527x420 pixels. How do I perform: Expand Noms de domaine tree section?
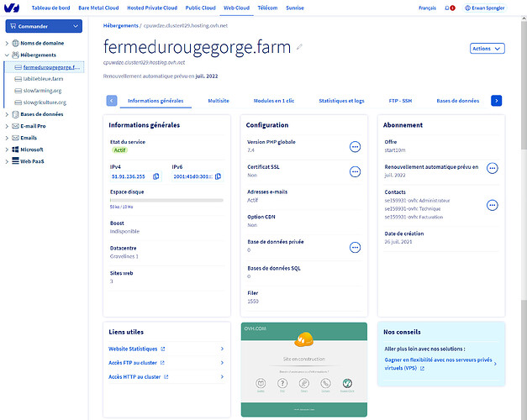click(x=7, y=43)
